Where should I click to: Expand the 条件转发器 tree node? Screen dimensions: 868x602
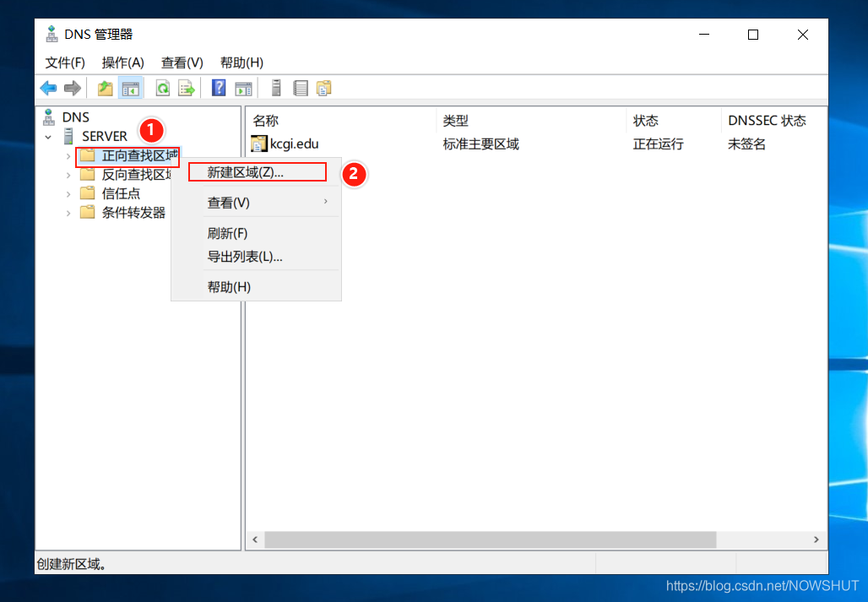tap(68, 212)
